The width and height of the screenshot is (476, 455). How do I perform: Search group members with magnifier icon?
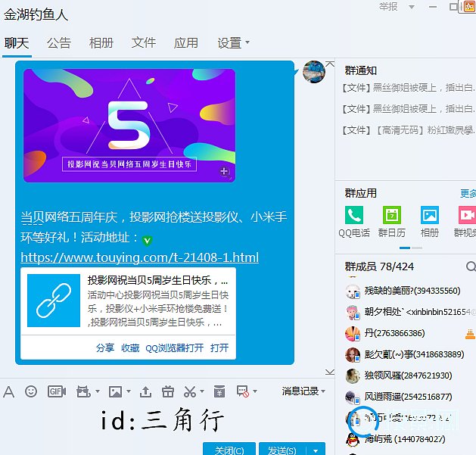pyautogui.click(x=471, y=266)
